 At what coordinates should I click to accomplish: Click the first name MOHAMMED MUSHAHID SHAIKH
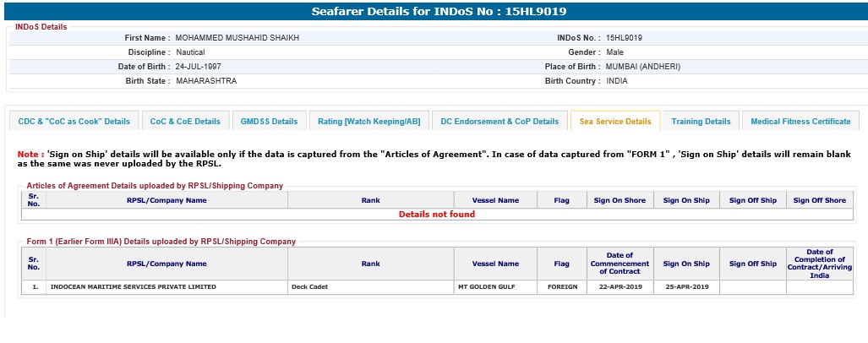237,38
